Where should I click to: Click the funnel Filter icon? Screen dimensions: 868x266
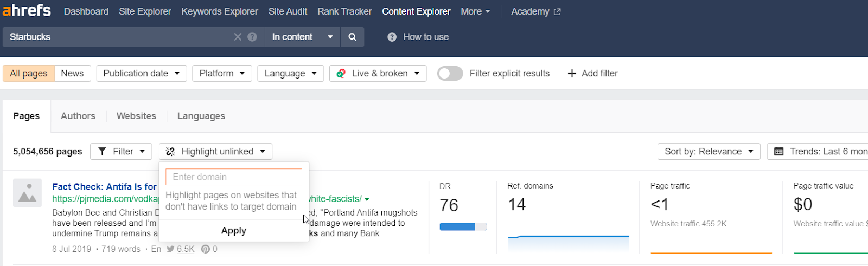pyautogui.click(x=102, y=151)
